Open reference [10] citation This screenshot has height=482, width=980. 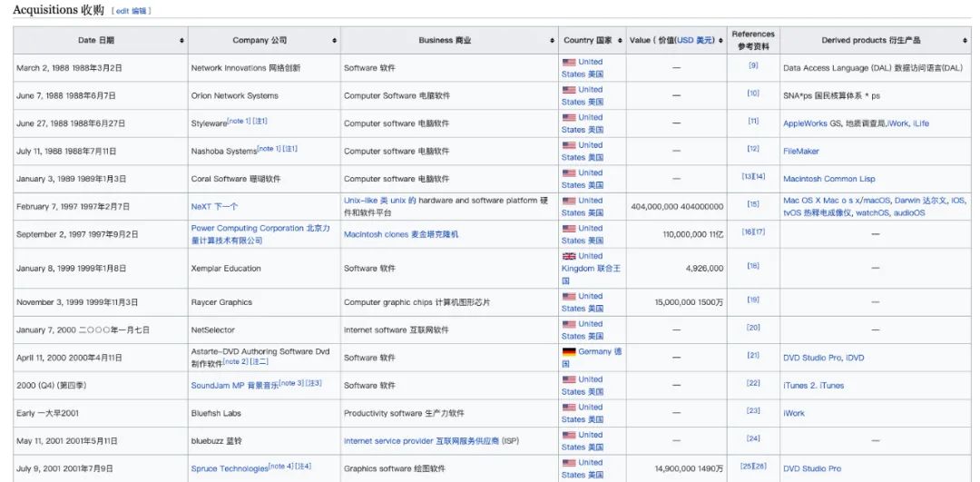pos(753,93)
